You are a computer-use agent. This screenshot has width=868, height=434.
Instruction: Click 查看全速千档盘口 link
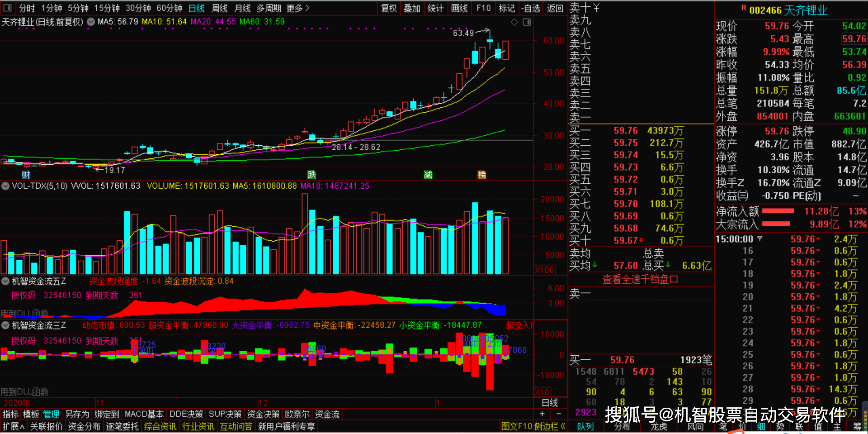[x=640, y=280]
